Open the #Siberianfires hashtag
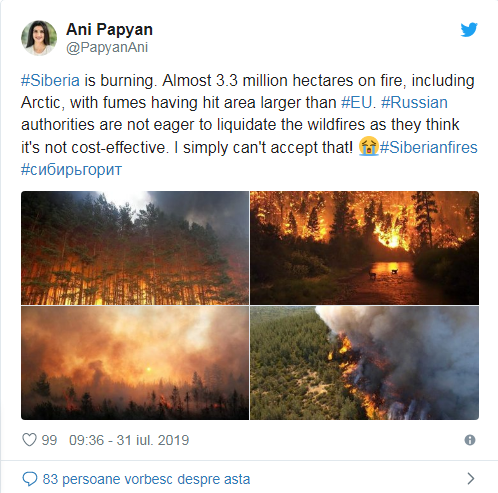Screen dimensions: 498x493 (428, 147)
